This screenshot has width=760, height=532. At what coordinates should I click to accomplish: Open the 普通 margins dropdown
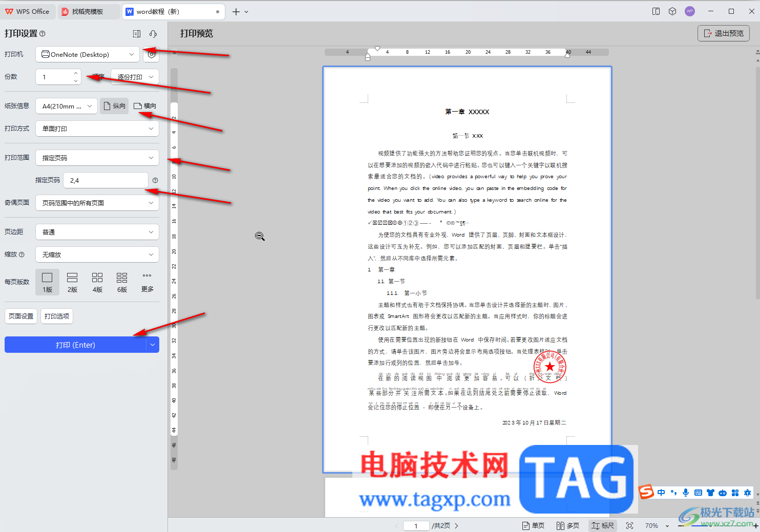pos(97,232)
